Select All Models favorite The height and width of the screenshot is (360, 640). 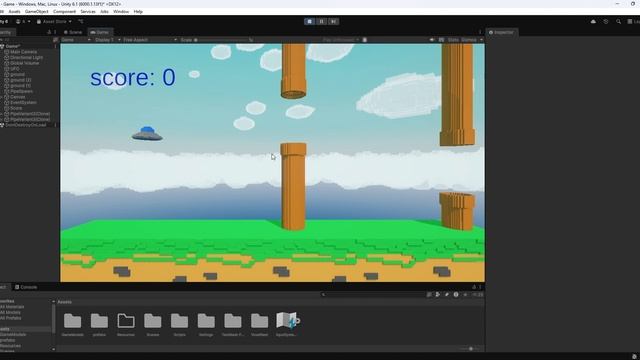click(11, 312)
